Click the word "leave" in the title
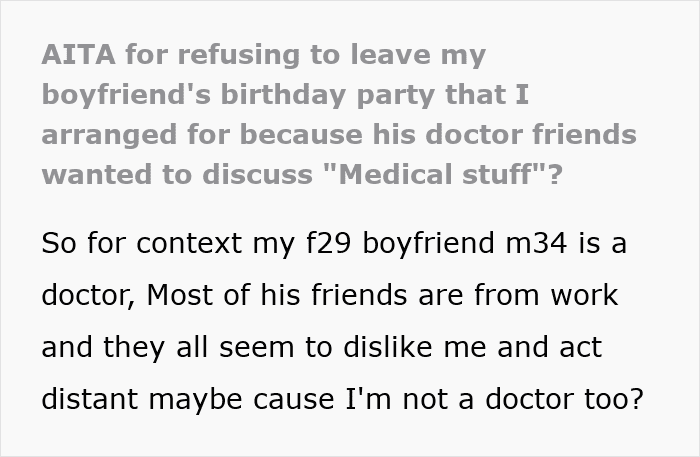700x457 pixels. [391, 54]
